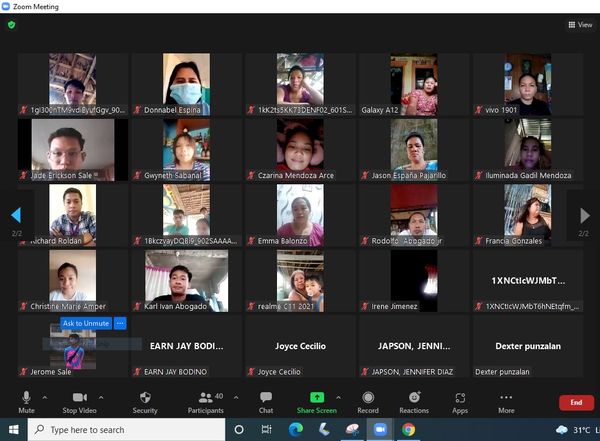Screen dimensions: 600x441
Task: Open the Participants panel
Action: [x=205, y=401]
